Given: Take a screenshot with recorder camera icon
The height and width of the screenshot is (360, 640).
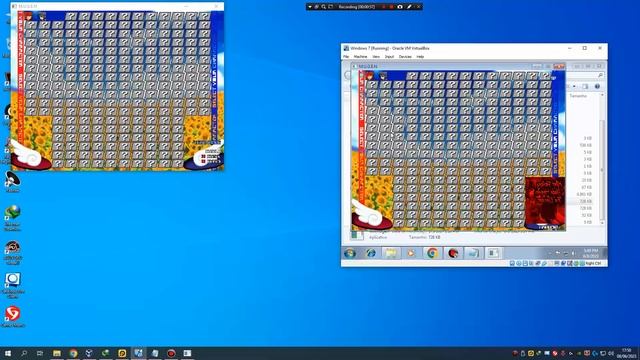Looking at the screenshot, I should click(400, 7).
